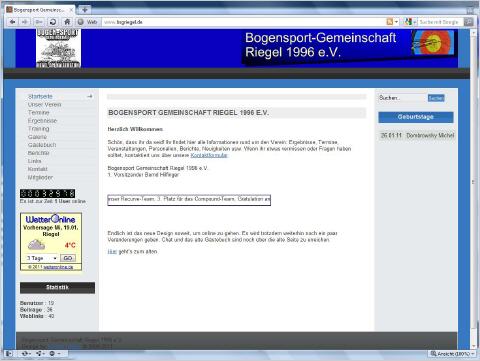
Task: Open Galerie from the sidebar menu
Action: click(37, 137)
